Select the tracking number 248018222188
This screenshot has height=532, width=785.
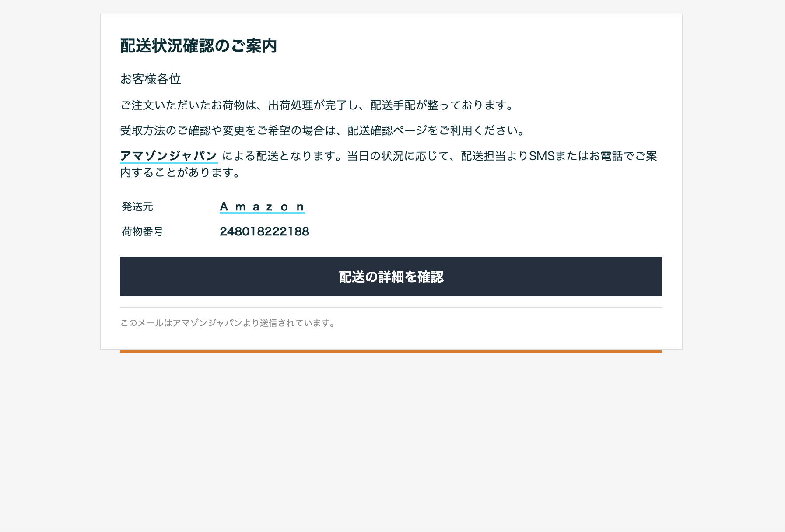tap(264, 231)
